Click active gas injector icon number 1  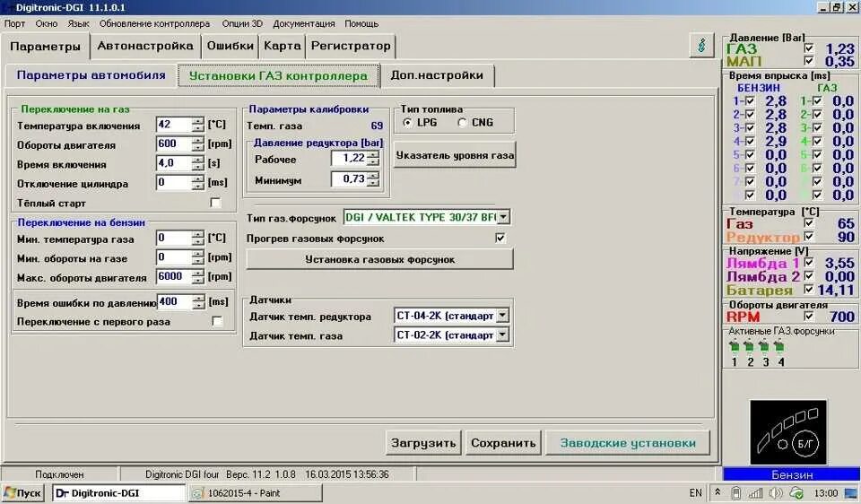[735, 346]
